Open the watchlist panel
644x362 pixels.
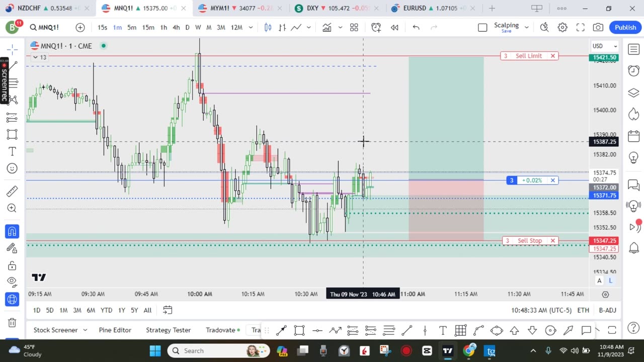point(633,49)
